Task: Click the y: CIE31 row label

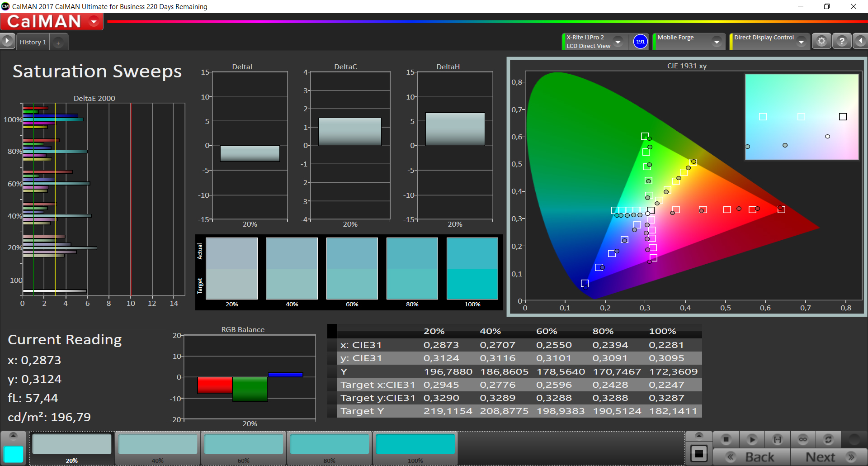Action: coord(361,358)
